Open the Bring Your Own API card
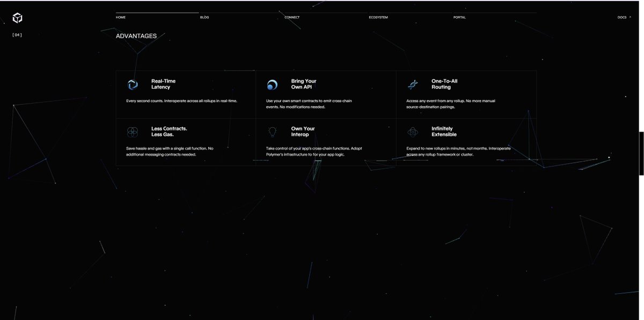This screenshot has width=644, height=320. tap(326, 93)
